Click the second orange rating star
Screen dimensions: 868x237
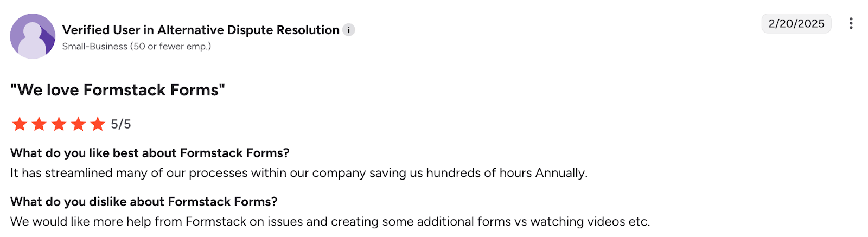tap(39, 124)
